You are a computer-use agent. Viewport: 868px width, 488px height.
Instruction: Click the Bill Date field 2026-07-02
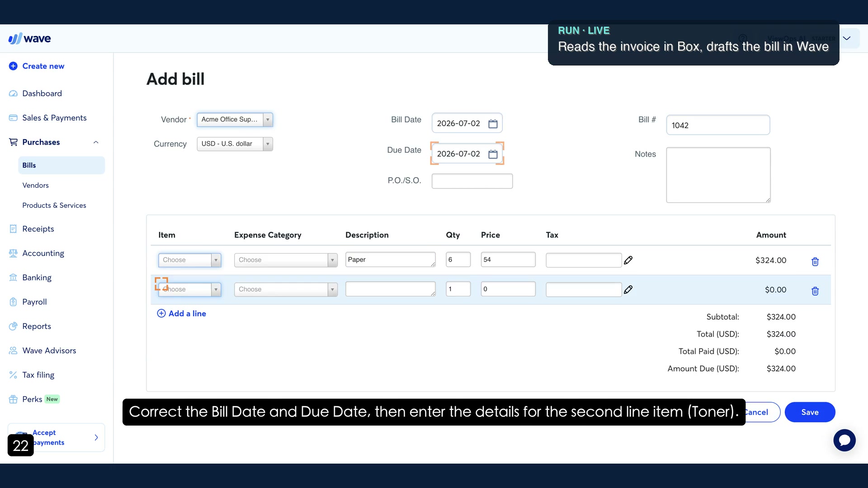pos(467,123)
